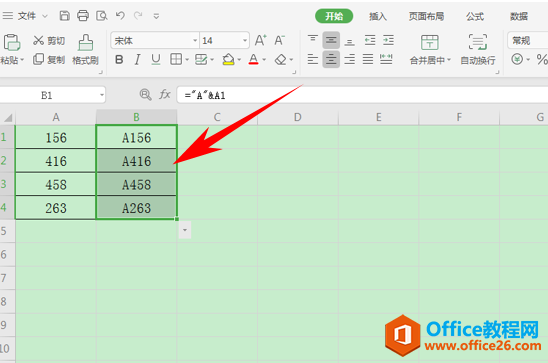
Task: Click the eraser clear formatting icon
Action: (280, 60)
